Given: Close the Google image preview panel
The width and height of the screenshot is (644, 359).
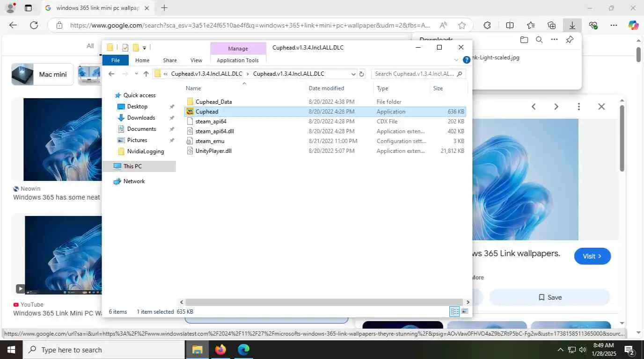Looking at the screenshot, I should [x=601, y=107].
